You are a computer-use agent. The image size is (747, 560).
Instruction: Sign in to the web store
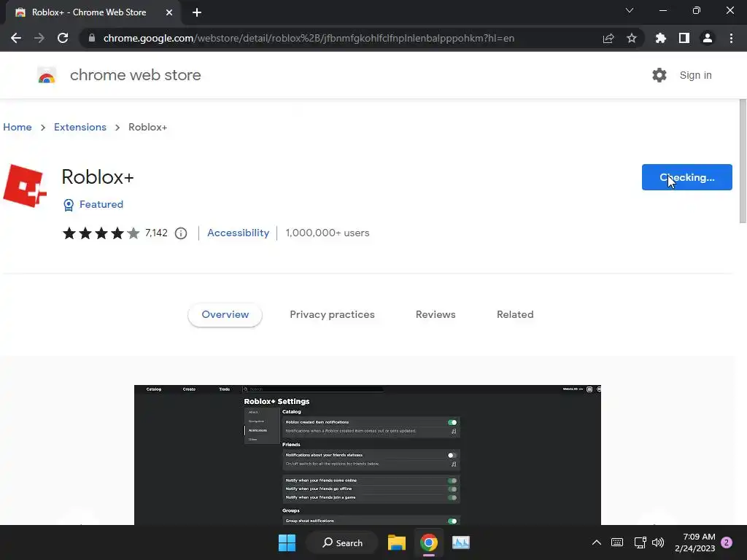695,75
